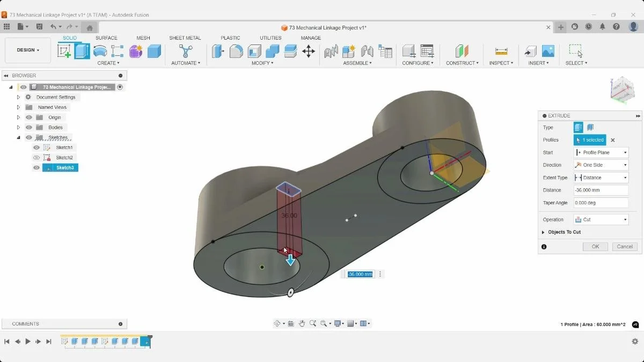Switch to the MESH tab
The width and height of the screenshot is (644, 362).
click(x=143, y=38)
